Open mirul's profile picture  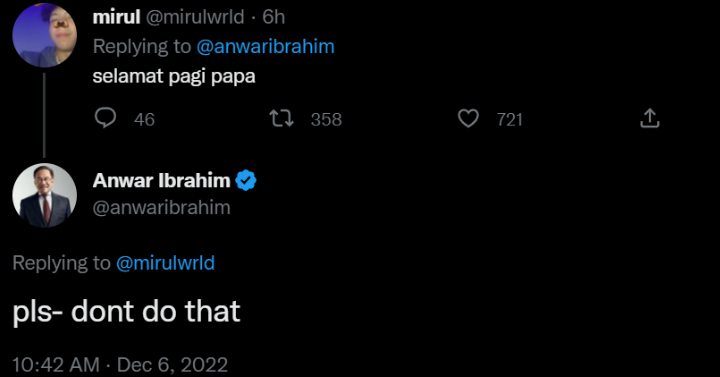point(45,35)
